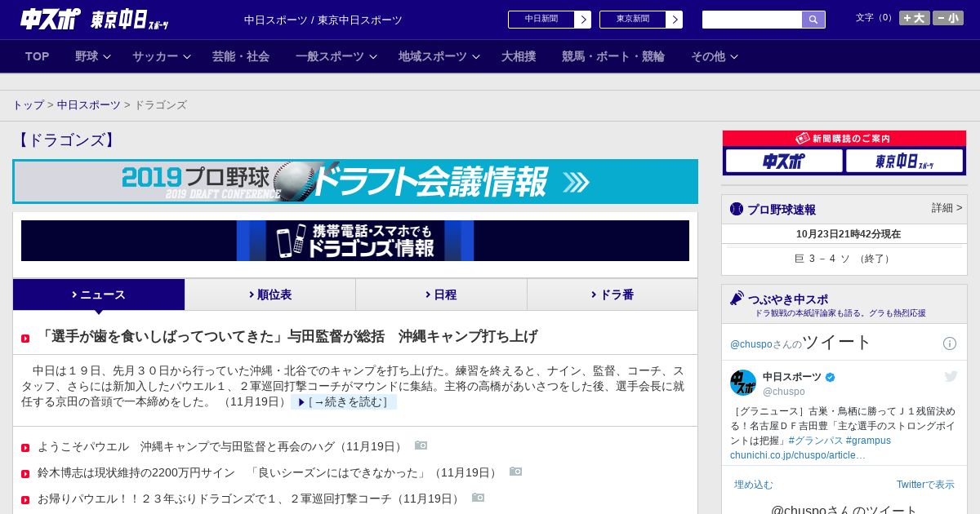980x514 pixels.
Task: Open 携帯電話・スマホでもドラゴンズ情報 banner
Action: pyautogui.click(x=355, y=241)
